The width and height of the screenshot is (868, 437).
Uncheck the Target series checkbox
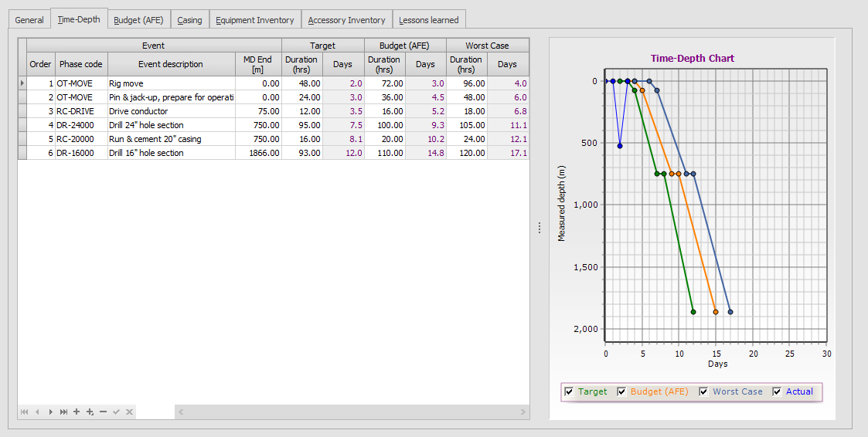569,391
